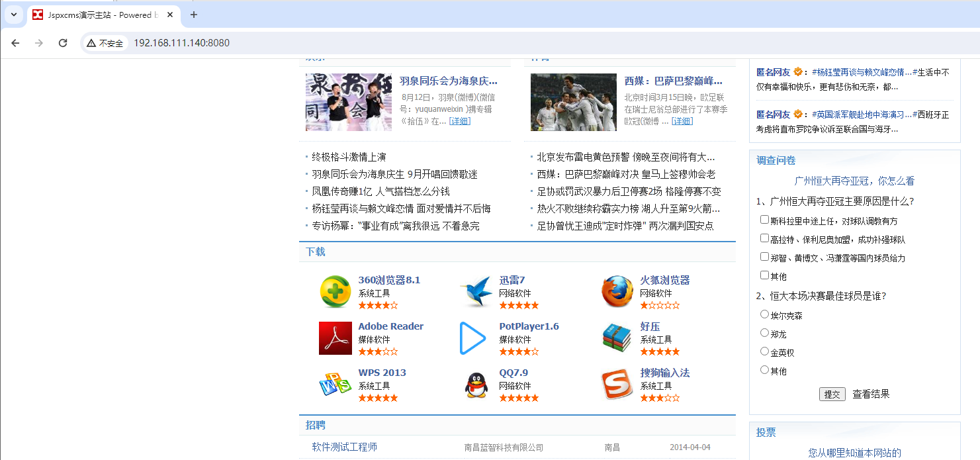This screenshot has height=460, width=980.
Task: Open 羽泉同乐会 article thumbnail
Action: pos(349,102)
